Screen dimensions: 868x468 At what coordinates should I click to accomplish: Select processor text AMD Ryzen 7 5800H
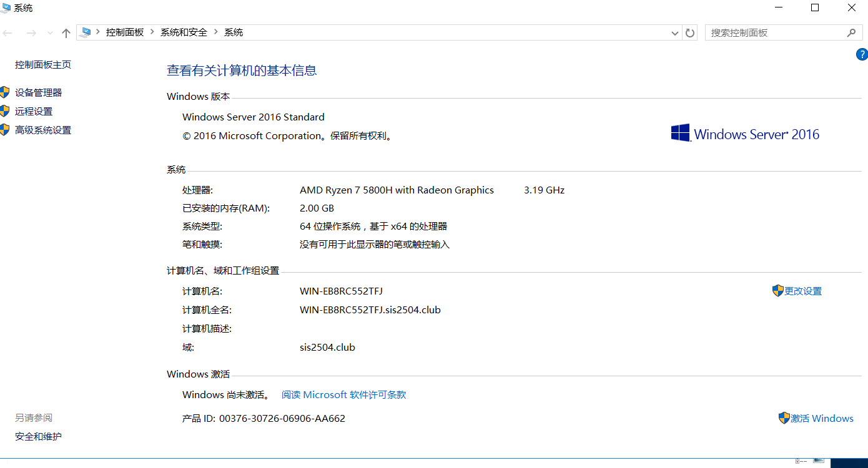click(397, 190)
